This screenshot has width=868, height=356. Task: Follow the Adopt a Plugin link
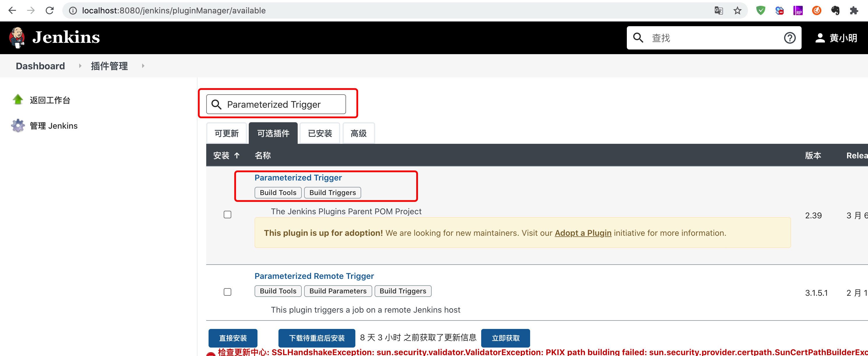click(583, 233)
